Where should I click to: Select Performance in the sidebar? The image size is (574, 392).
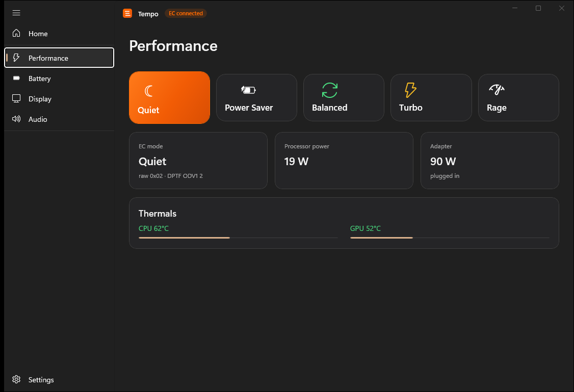(x=59, y=58)
